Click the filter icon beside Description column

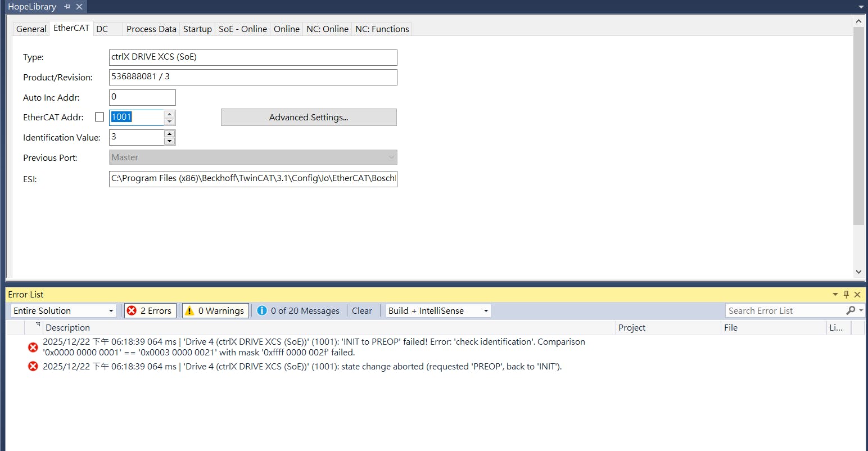click(38, 325)
